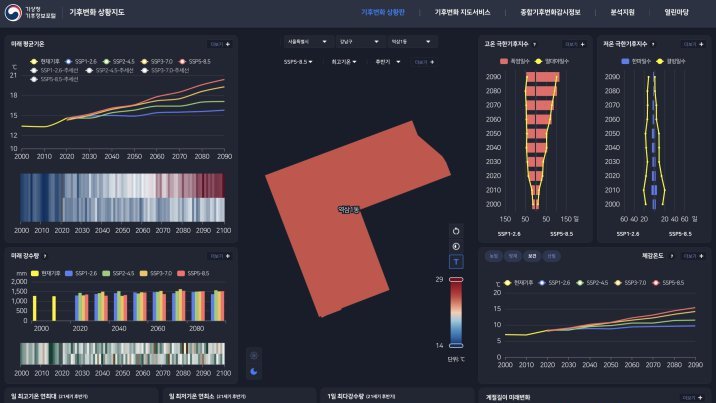Expand the 고온 극한기후지수 title dropdown

(535, 45)
